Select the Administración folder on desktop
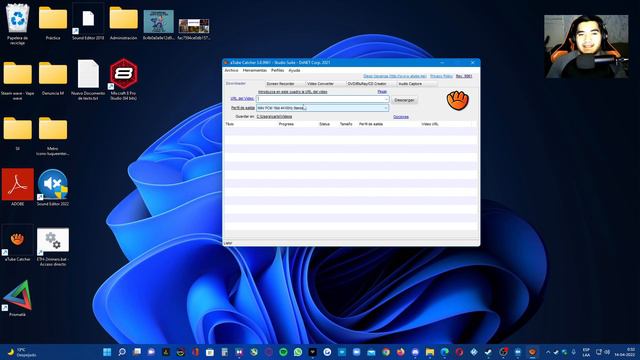This screenshot has width=640, height=360. click(123, 22)
